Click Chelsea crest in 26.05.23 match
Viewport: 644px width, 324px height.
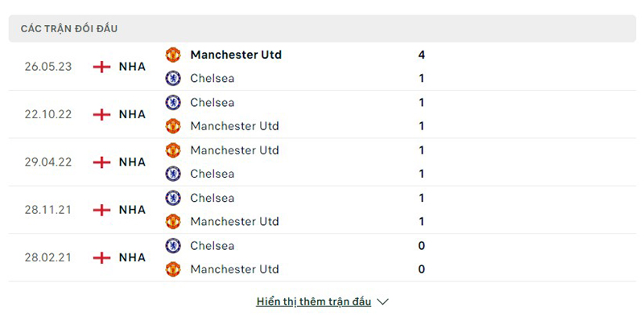click(173, 78)
